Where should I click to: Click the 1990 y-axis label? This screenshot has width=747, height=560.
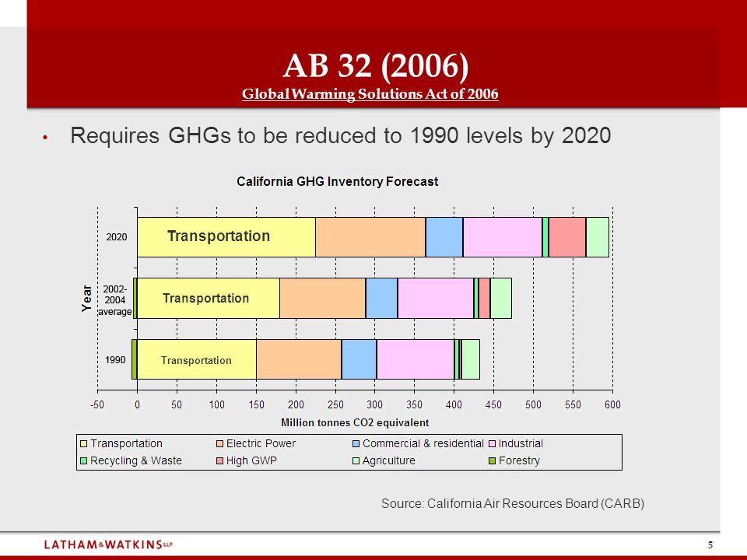click(115, 360)
